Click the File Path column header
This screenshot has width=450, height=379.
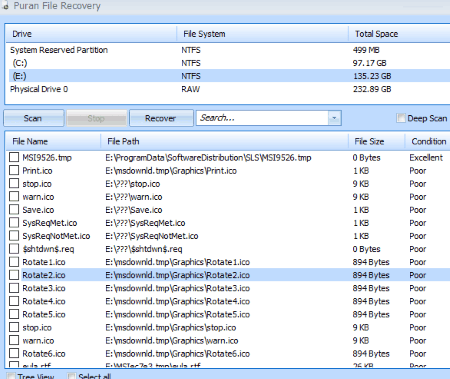(x=225, y=141)
